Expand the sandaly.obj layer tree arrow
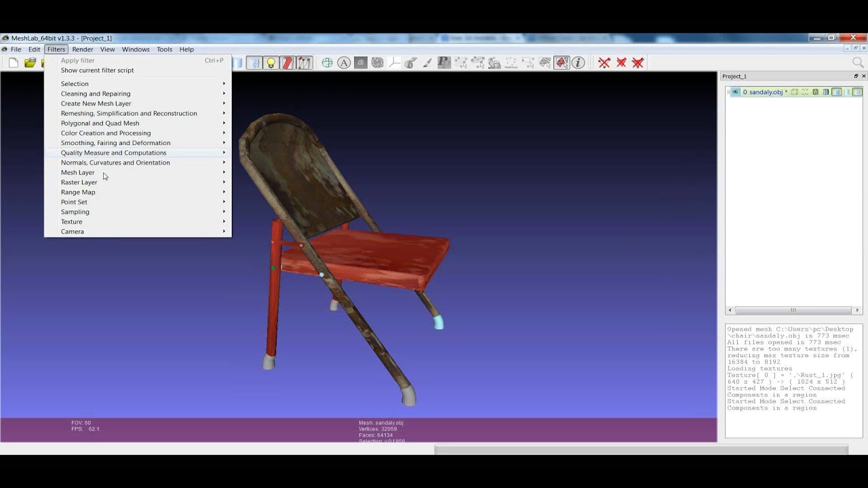 tap(728, 91)
